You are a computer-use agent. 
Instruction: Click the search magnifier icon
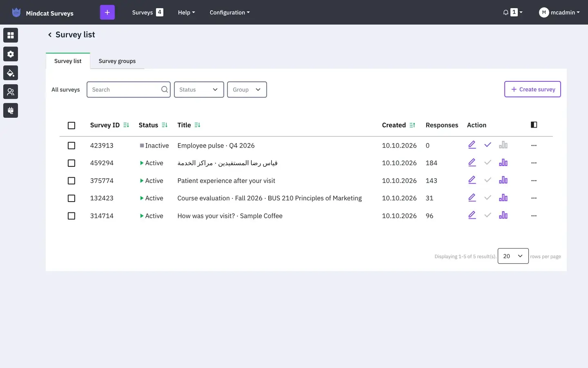[165, 90]
